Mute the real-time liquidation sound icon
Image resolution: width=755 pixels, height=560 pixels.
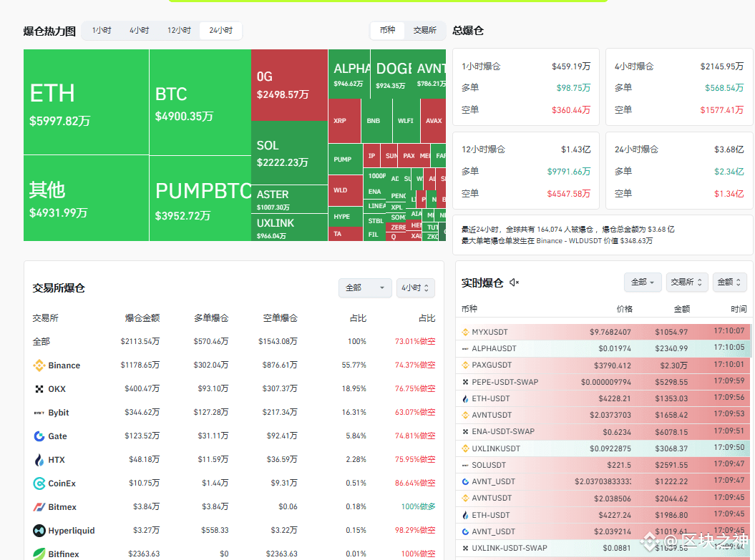pyautogui.click(x=515, y=283)
